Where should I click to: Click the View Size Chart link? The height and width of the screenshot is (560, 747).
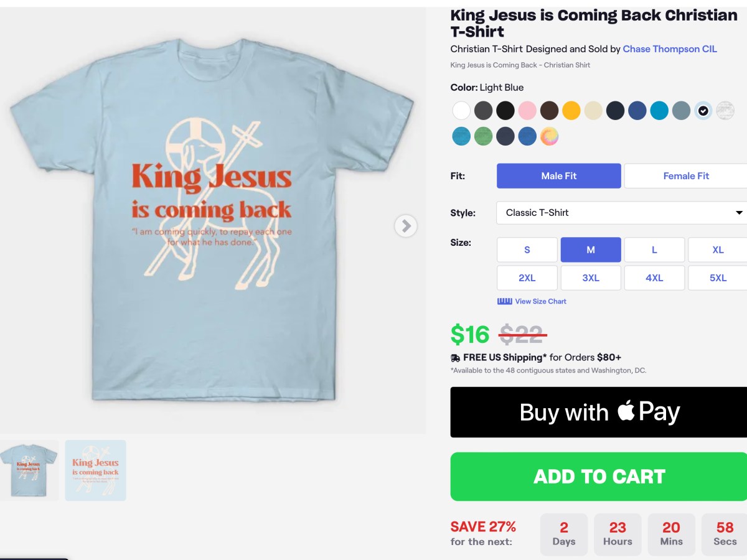point(540,301)
